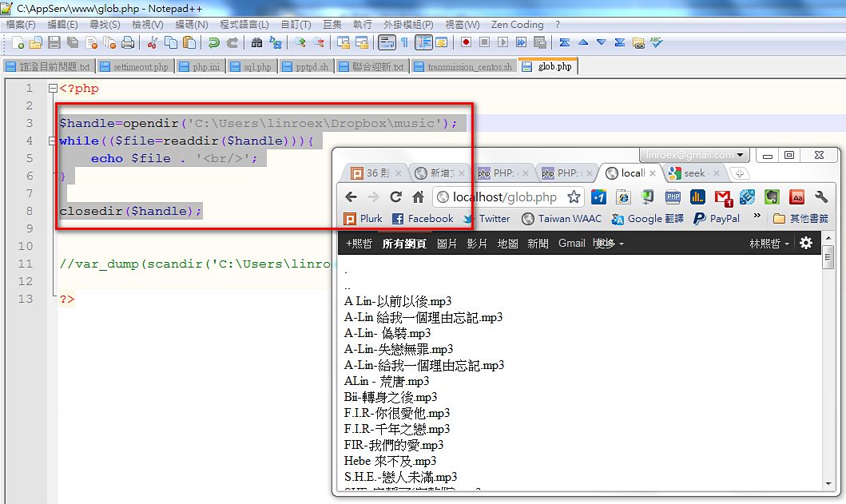The width and height of the screenshot is (846, 504).
Task: Click the Chrome page scroll down arrow
Action: pyautogui.click(x=828, y=484)
